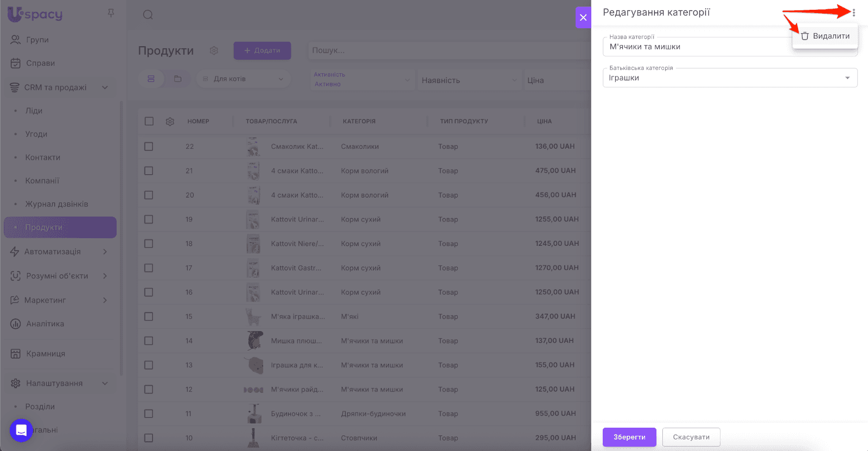Switch to folder view icon

click(177, 79)
